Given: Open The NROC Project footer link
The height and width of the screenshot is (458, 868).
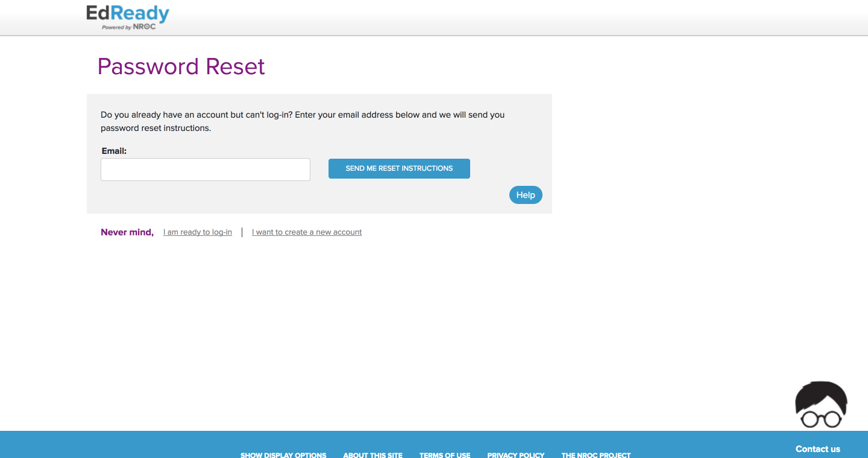Looking at the screenshot, I should [x=596, y=455].
